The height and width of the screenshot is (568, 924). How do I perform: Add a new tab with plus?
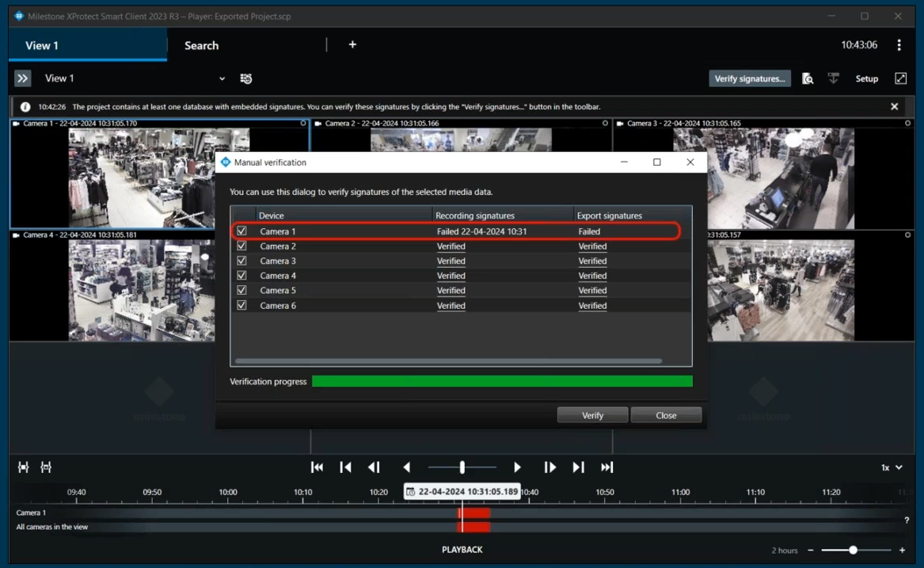click(352, 44)
